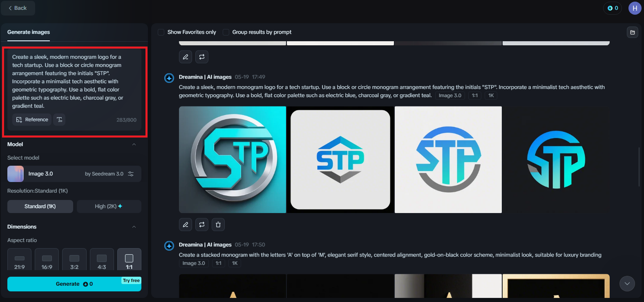Open the credits counter at top right
Screen dimensions: 644x302
tap(613, 8)
